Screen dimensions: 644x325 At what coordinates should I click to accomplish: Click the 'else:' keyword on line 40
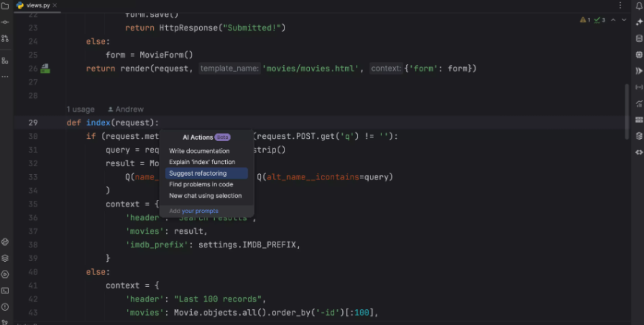(x=98, y=272)
